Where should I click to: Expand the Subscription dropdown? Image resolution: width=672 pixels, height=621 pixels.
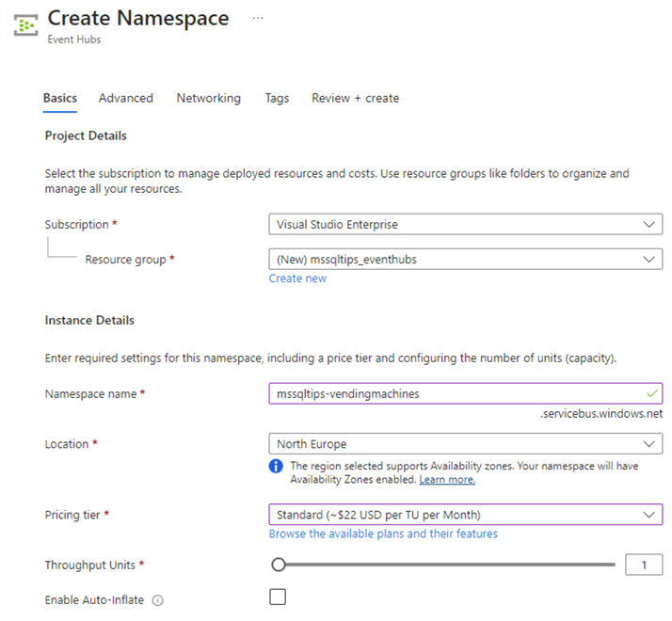coord(465,225)
